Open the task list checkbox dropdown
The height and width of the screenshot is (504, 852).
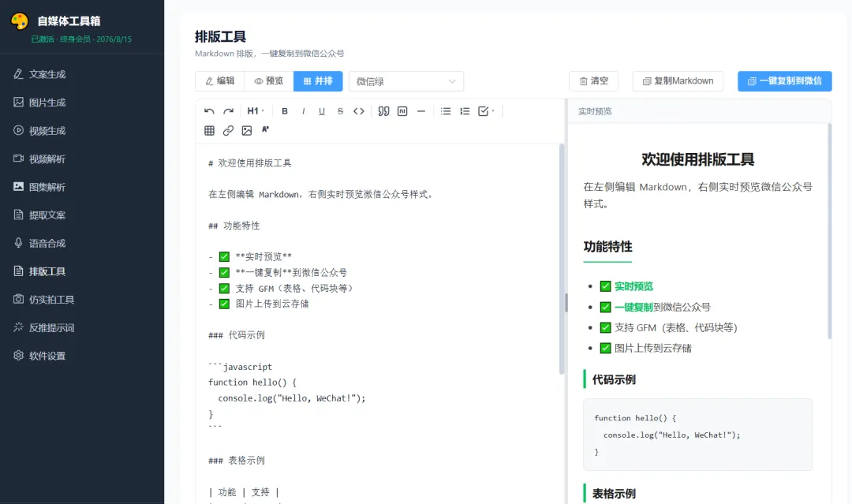[486, 111]
